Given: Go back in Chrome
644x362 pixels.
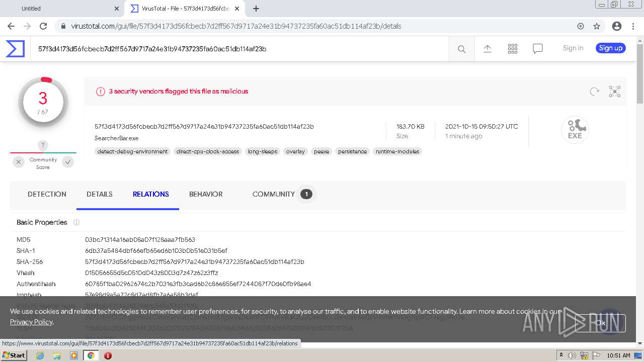Looking at the screenshot, I should pyautogui.click(x=11, y=26).
